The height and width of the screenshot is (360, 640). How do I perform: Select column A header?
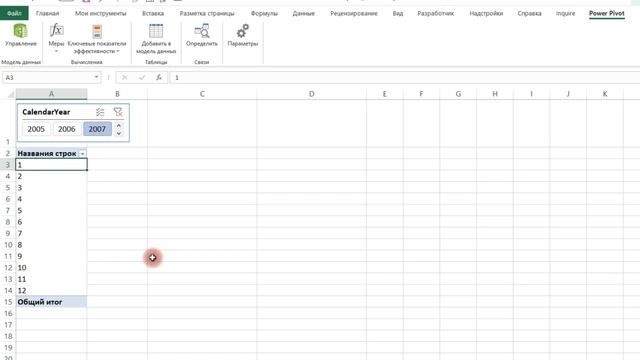tap(51, 94)
